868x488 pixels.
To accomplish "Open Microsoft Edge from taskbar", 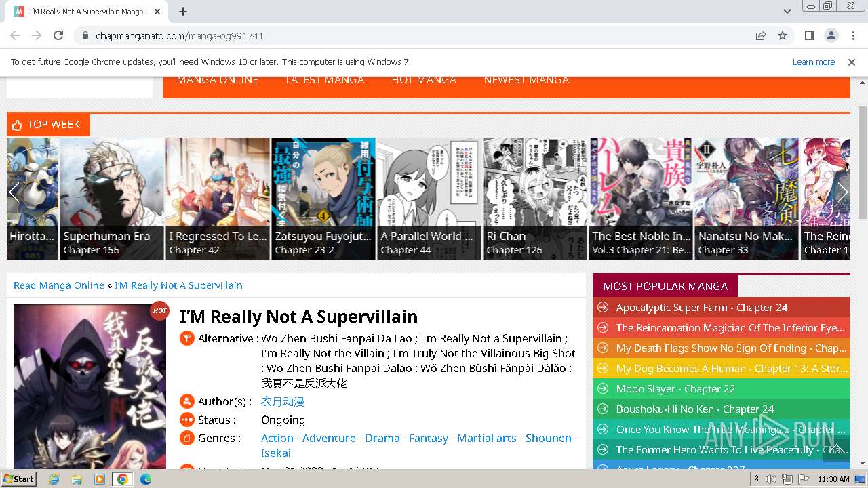I will (x=146, y=479).
